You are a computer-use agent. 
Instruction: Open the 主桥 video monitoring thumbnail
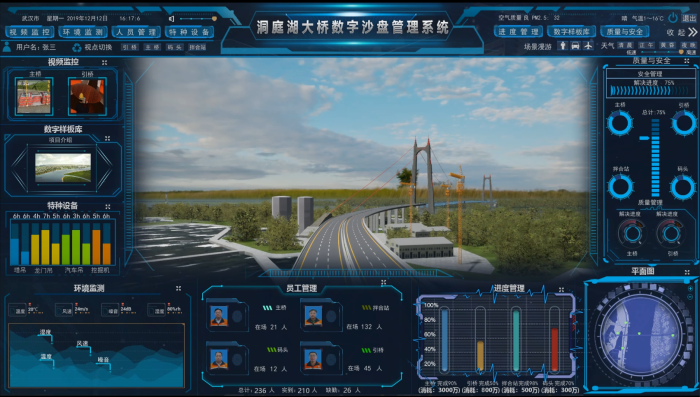point(34,96)
